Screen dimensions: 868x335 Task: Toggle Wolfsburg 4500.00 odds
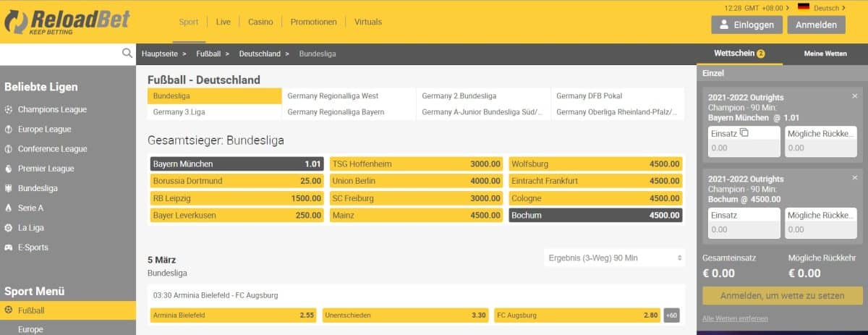595,164
